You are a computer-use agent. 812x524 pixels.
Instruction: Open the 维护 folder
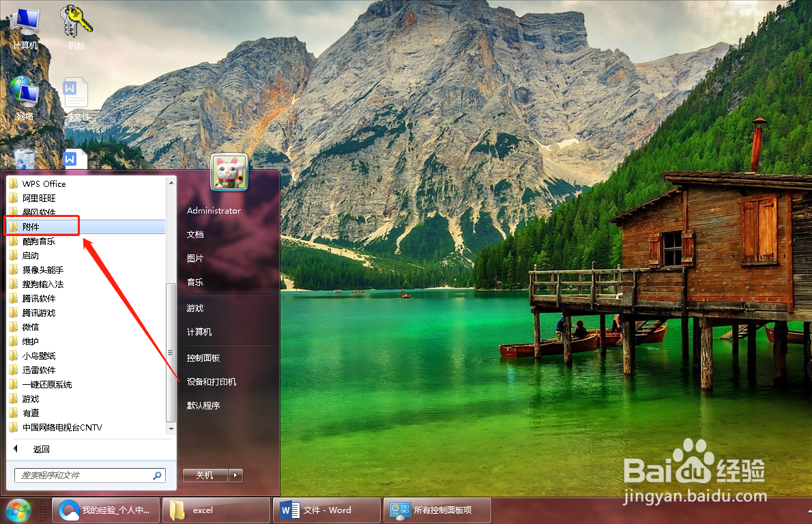(86, 342)
